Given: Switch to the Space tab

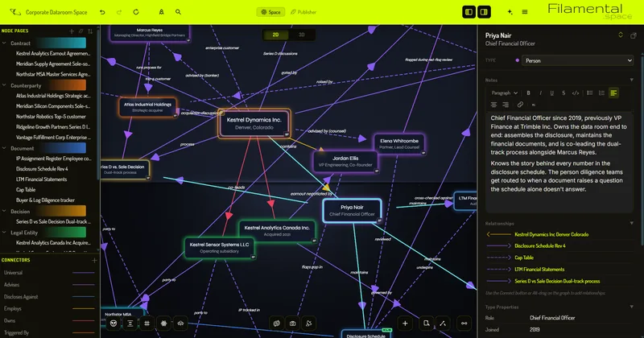Looking at the screenshot, I should [270, 12].
